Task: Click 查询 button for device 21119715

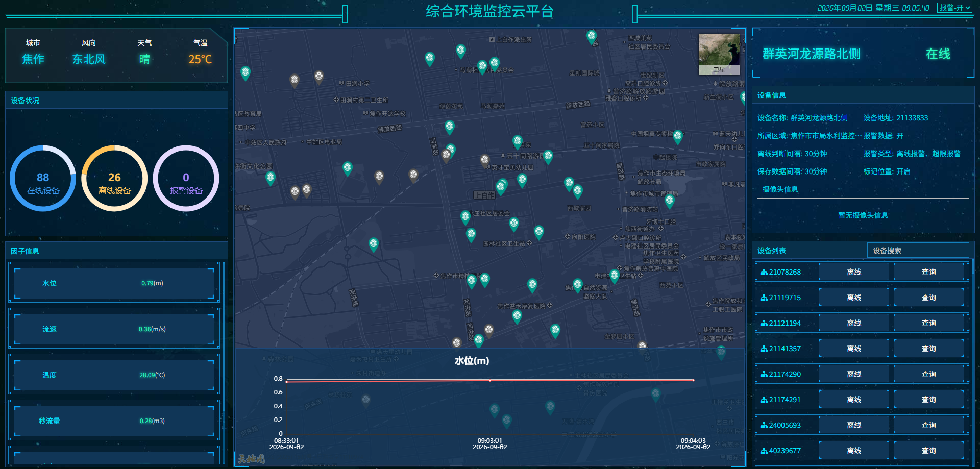Action: click(928, 298)
